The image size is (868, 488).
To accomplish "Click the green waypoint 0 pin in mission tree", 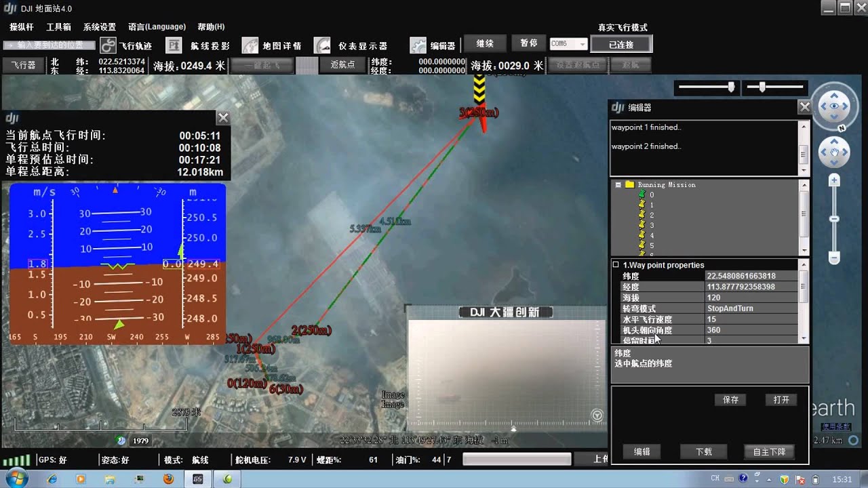I will click(642, 195).
